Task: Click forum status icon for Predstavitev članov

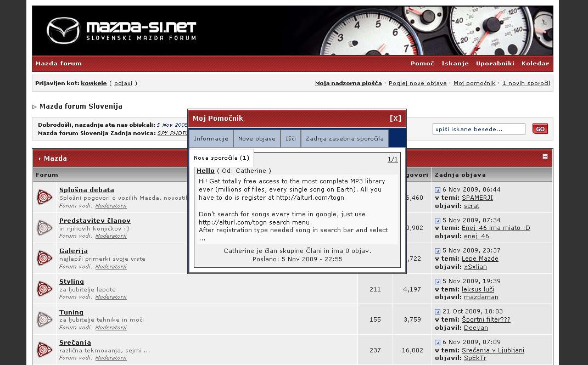Action: point(44,228)
